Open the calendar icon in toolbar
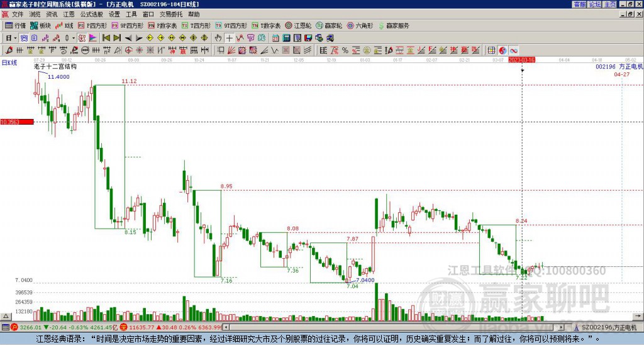This screenshot has width=644, height=345. (275, 38)
